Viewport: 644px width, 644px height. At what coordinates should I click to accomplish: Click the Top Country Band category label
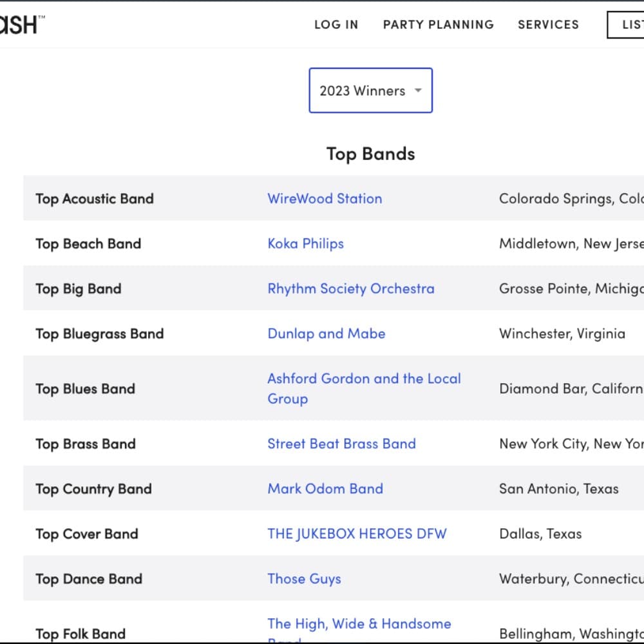coord(93,489)
